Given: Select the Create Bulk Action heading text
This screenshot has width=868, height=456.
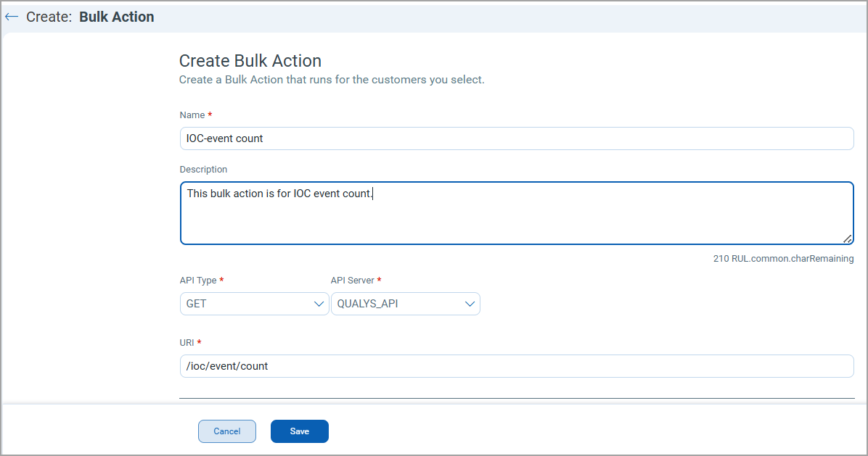Looking at the screenshot, I should coord(250,61).
